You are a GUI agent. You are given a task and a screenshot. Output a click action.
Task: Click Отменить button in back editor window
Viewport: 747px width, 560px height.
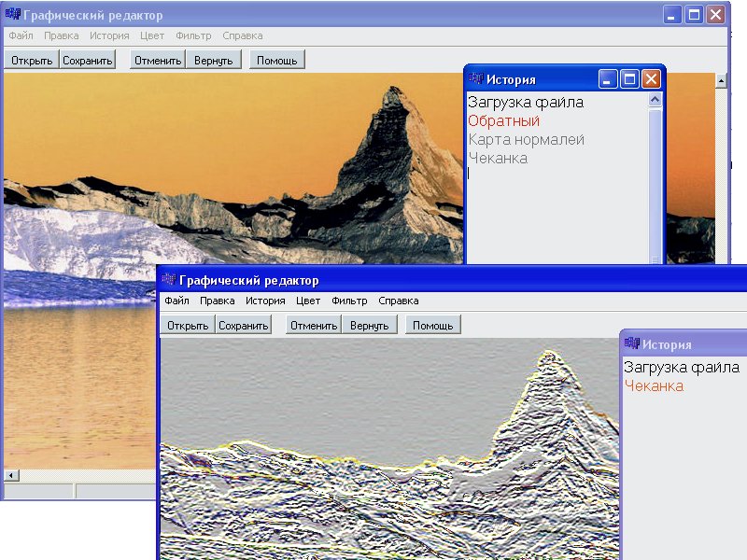[158, 60]
